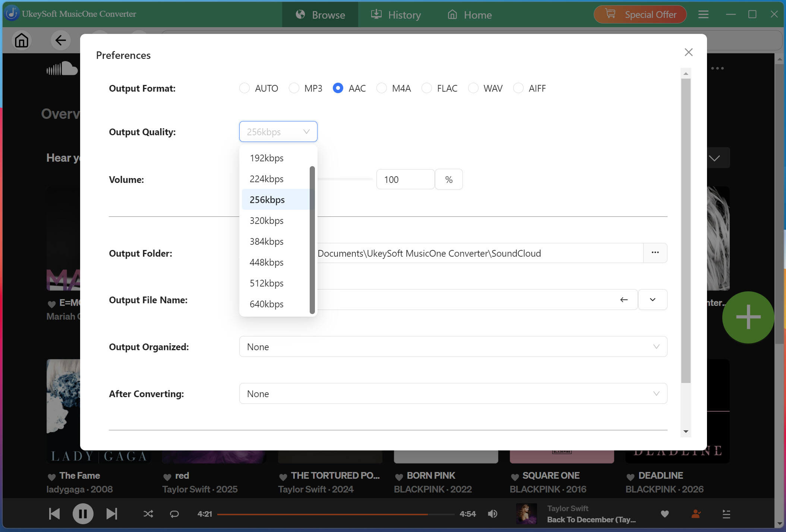The height and width of the screenshot is (532, 786).
Task: Click the volume speaker icon
Action: point(492,514)
